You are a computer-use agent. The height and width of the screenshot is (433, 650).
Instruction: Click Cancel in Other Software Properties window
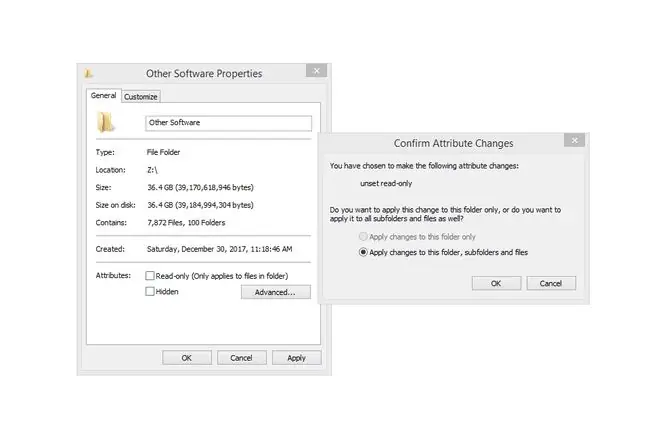coord(241,358)
